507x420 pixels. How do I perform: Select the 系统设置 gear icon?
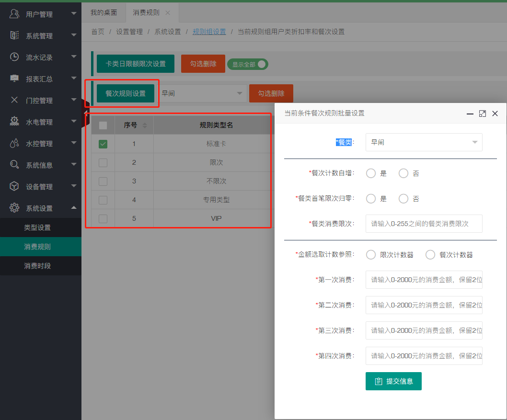point(13,208)
